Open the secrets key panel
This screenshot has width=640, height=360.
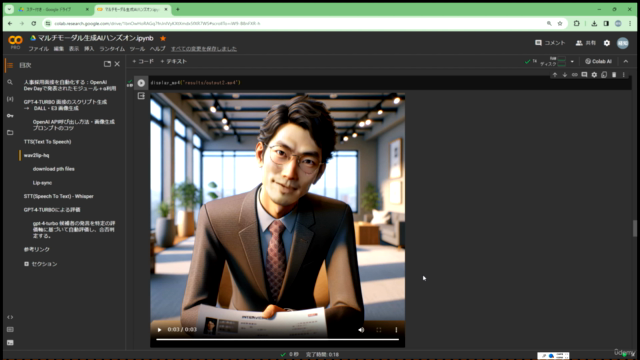coord(10,116)
